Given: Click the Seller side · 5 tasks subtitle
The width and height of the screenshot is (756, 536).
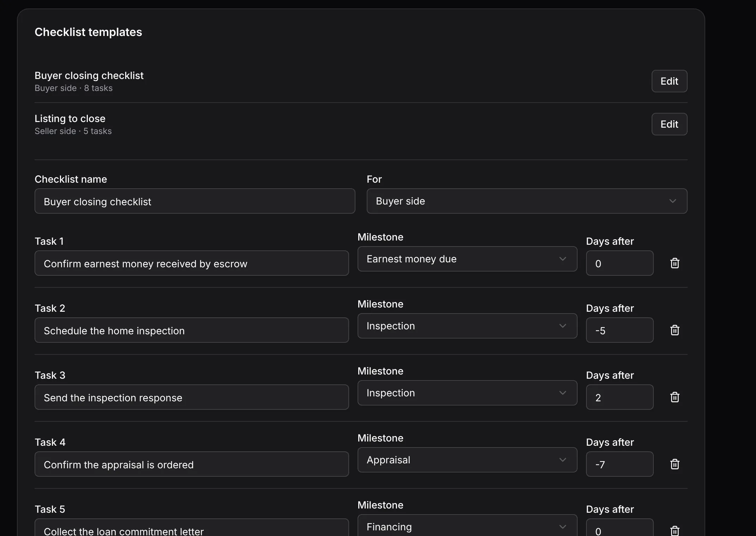Looking at the screenshot, I should tap(73, 131).
